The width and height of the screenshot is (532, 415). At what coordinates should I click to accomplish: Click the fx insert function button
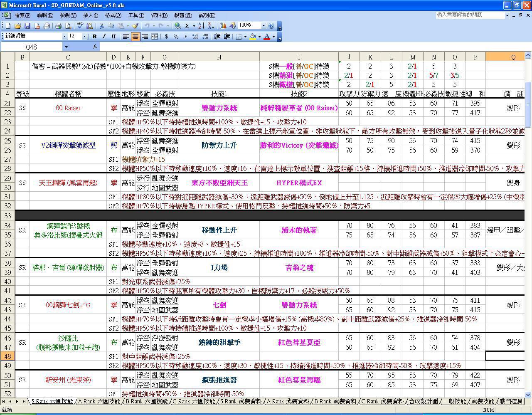coord(95,47)
